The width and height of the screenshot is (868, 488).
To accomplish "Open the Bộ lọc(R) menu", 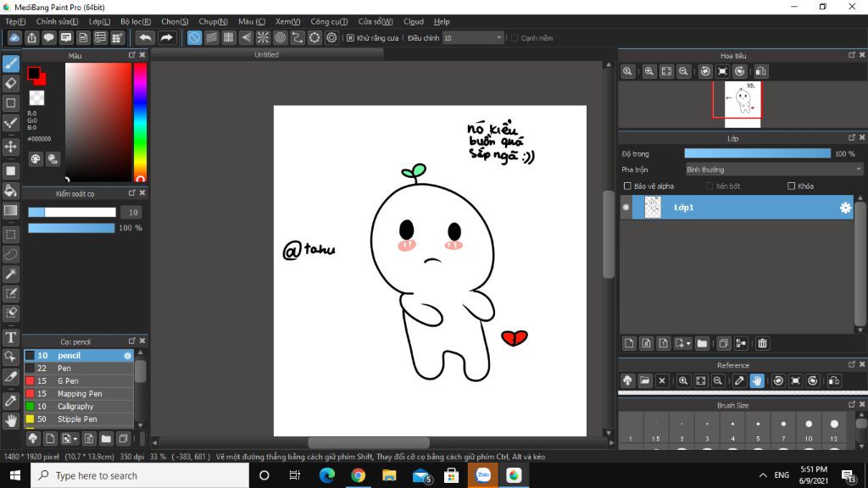I will tap(136, 21).
